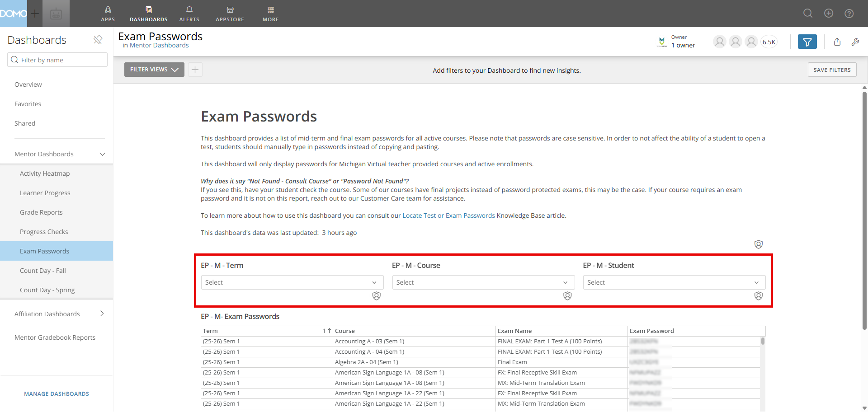Open the More menu

coord(271,14)
